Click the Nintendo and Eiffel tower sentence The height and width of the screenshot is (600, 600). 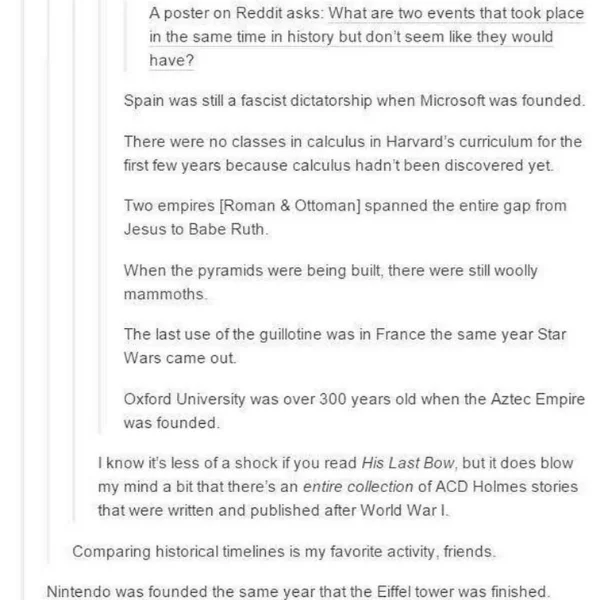(298, 592)
